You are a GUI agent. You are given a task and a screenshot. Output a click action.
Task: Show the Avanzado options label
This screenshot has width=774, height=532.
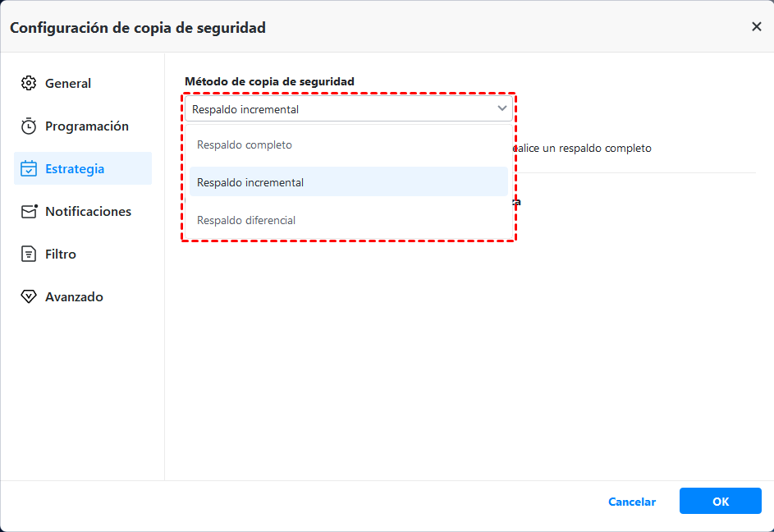click(74, 297)
